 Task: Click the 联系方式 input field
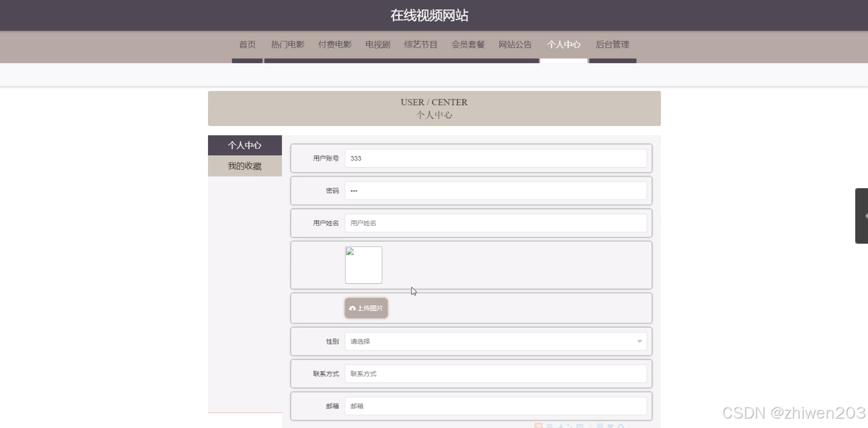[x=496, y=374]
